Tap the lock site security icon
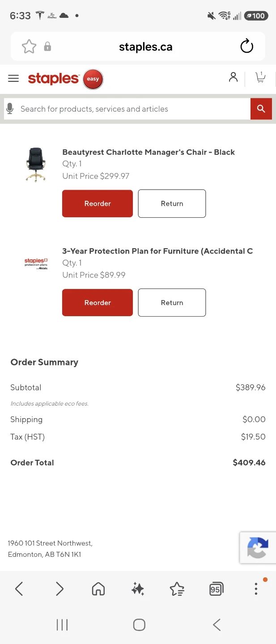Image resolution: width=276 pixels, height=644 pixels. tap(47, 47)
